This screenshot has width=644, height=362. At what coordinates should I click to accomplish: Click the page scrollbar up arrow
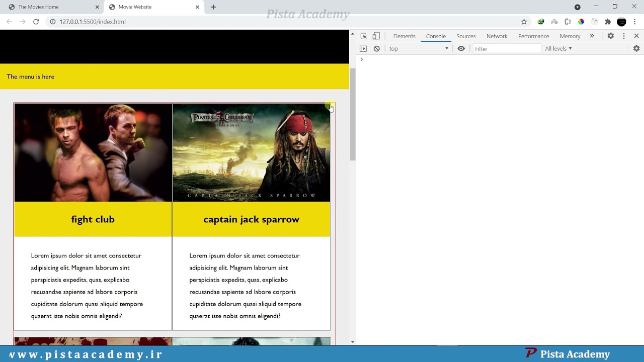coord(353,34)
